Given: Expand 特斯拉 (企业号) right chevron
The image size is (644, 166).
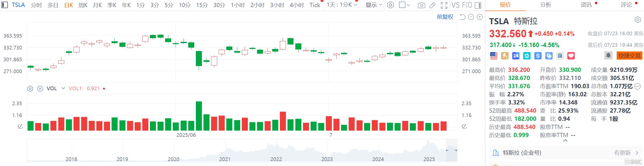Looking at the screenshot, I should [x=637, y=153].
